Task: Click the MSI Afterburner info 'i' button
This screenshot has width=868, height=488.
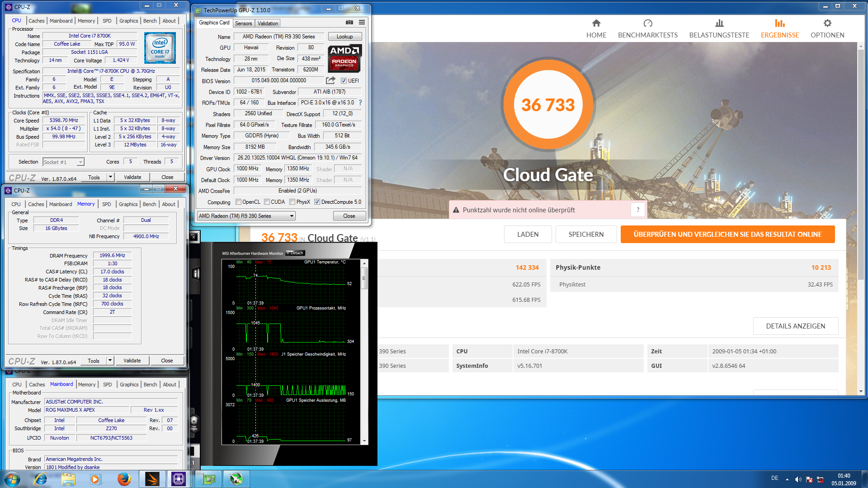Action: pos(195,273)
